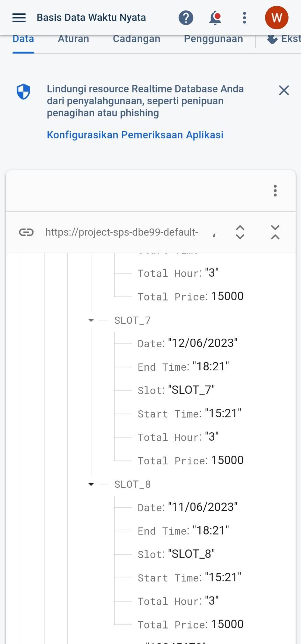
Task: Dismiss the App Check protection banner
Action: point(284,90)
